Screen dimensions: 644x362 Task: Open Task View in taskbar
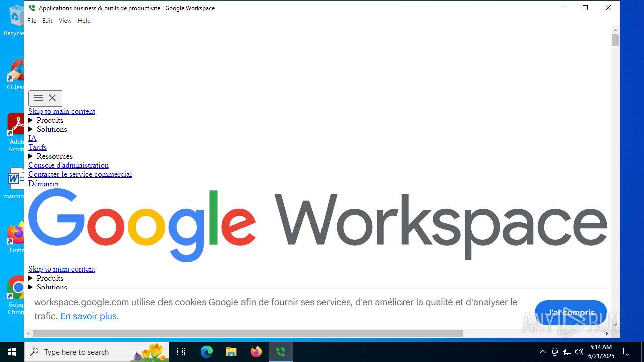pos(181,352)
